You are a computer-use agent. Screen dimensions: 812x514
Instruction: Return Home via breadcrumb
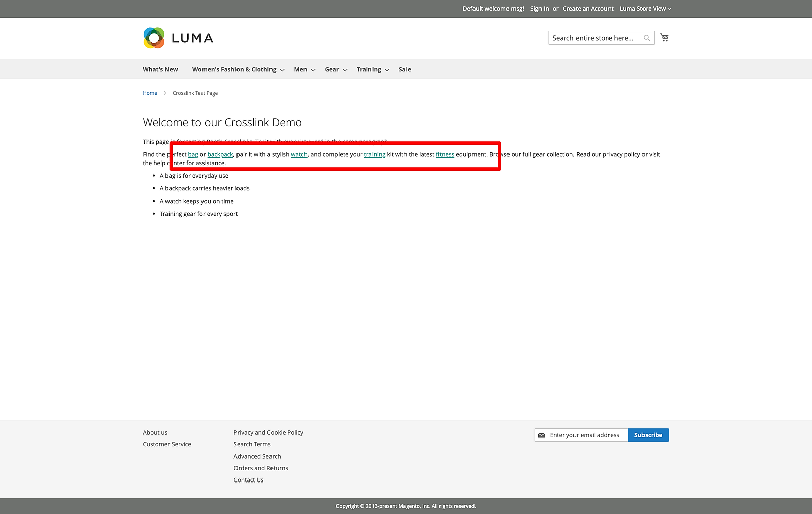click(150, 93)
